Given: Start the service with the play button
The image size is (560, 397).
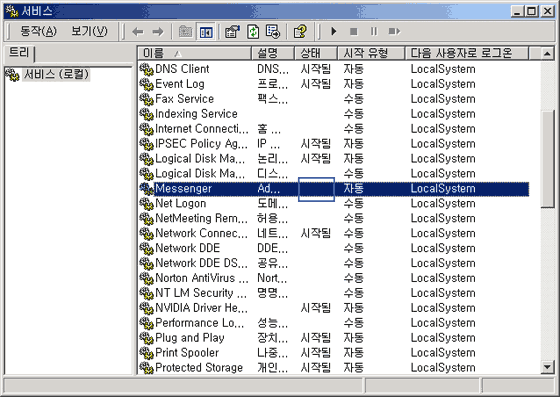Looking at the screenshot, I should [x=334, y=31].
